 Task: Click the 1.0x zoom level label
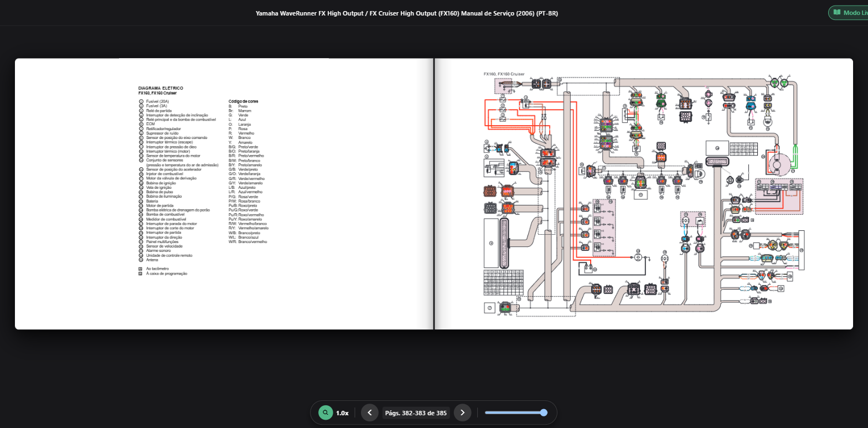(342, 413)
